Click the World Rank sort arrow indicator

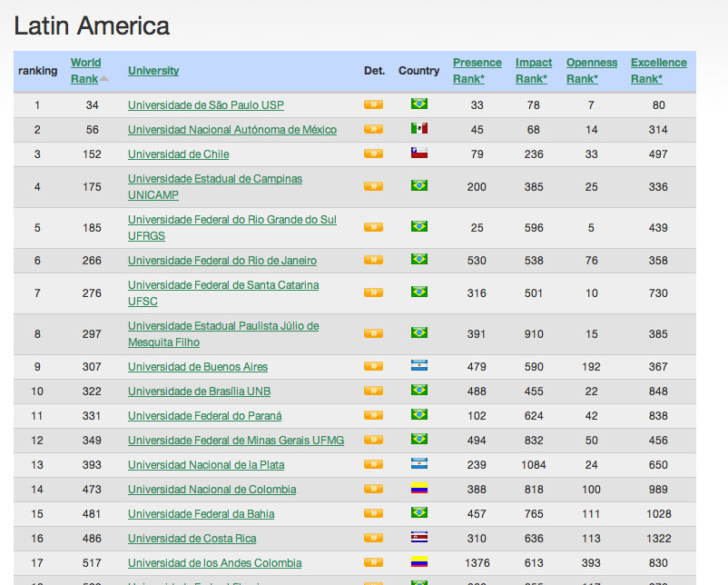click(x=104, y=78)
